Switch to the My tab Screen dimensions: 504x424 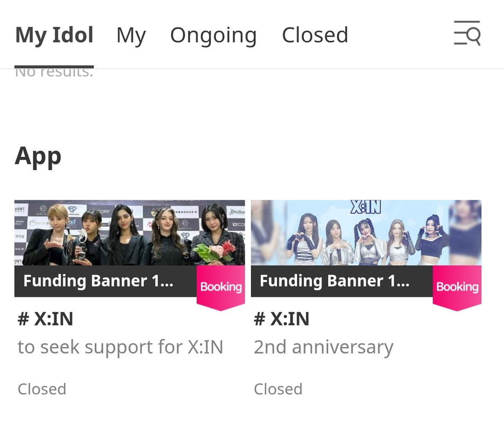click(131, 36)
